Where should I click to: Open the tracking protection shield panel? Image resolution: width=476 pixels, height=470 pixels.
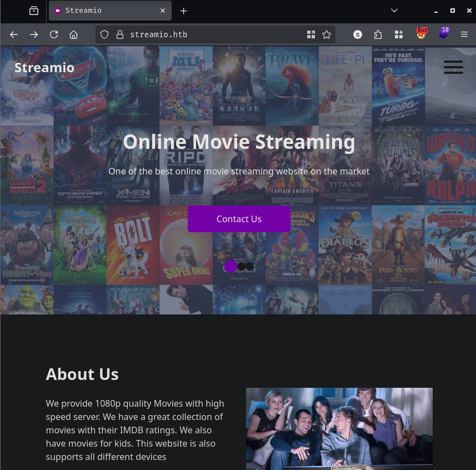click(104, 34)
